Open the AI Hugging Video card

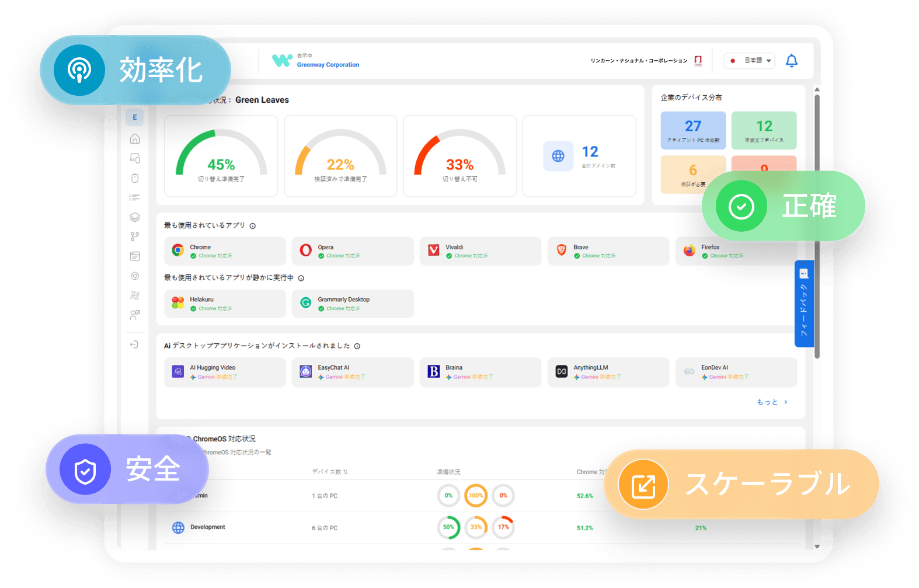(x=225, y=372)
